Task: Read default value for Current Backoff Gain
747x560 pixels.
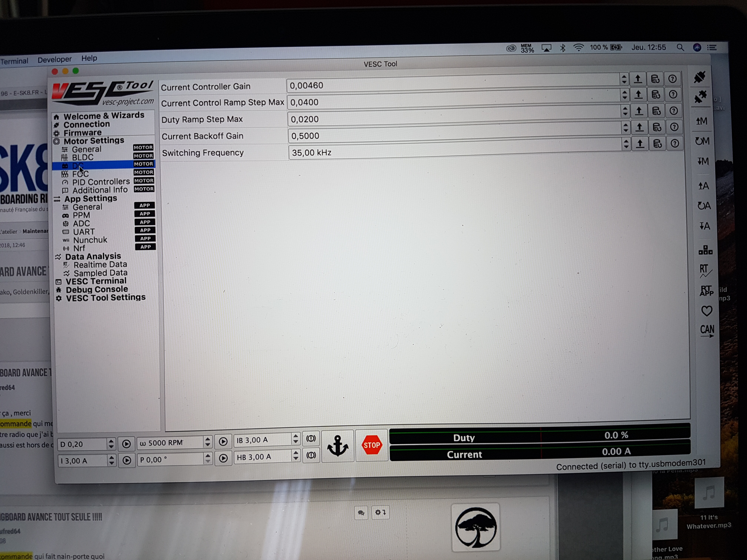Action: [x=656, y=127]
